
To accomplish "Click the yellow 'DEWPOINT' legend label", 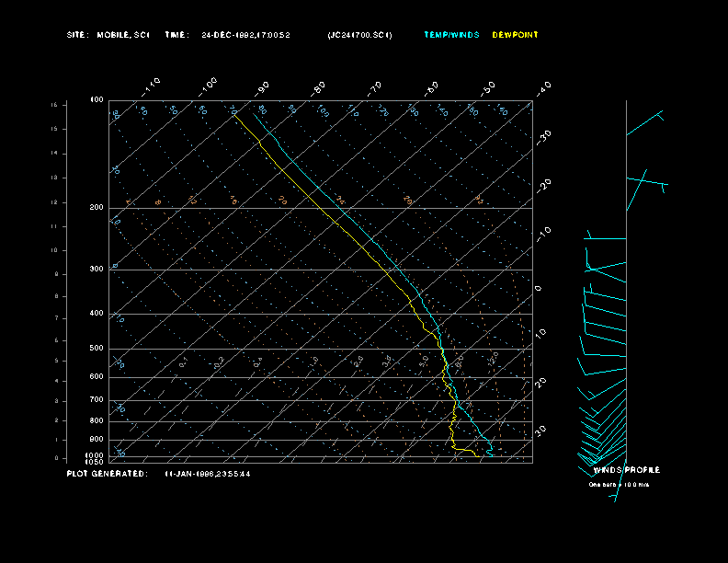I will point(515,35).
